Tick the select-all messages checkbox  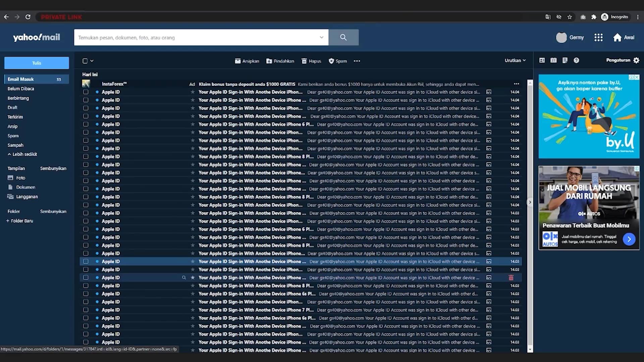[85, 61]
